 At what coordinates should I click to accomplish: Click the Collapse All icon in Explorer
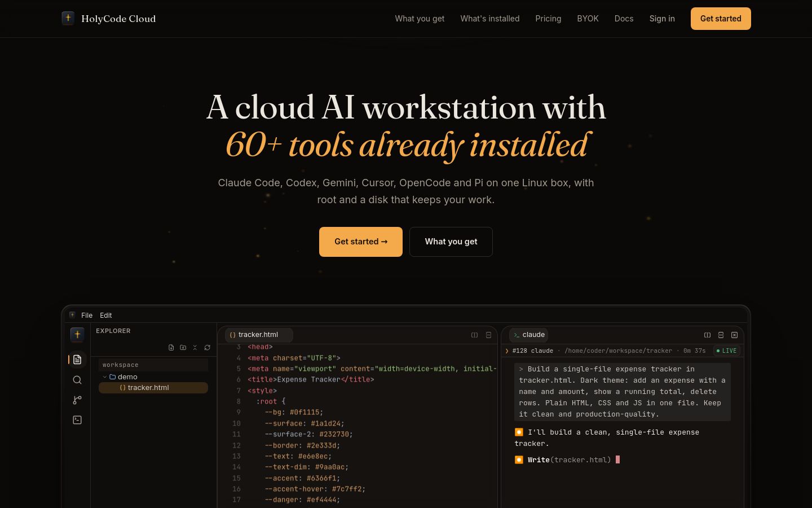coord(195,348)
